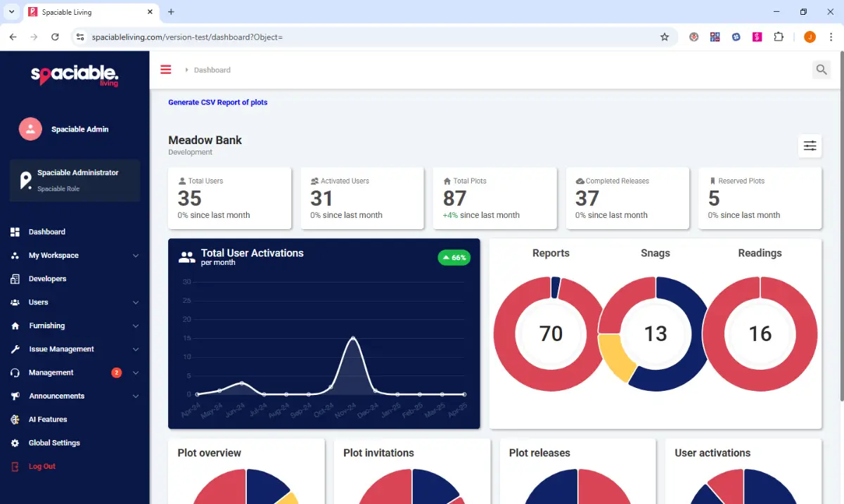This screenshot has width=844, height=504.
Task: Click the filter sliders icon beside Meadow Bank
Action: click(x=810, y=146)
